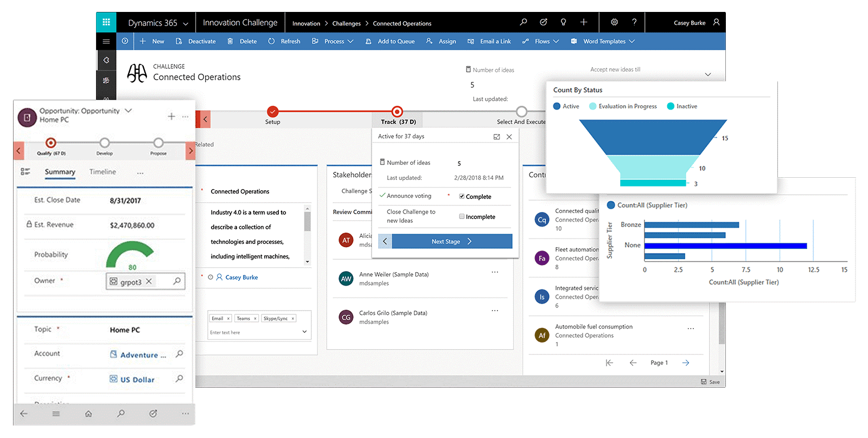Image resolution: width=868 pixels, height=438 pixels.
Task: Open the Dynamics 365 dropdown chevron
Action: (186, 24)
